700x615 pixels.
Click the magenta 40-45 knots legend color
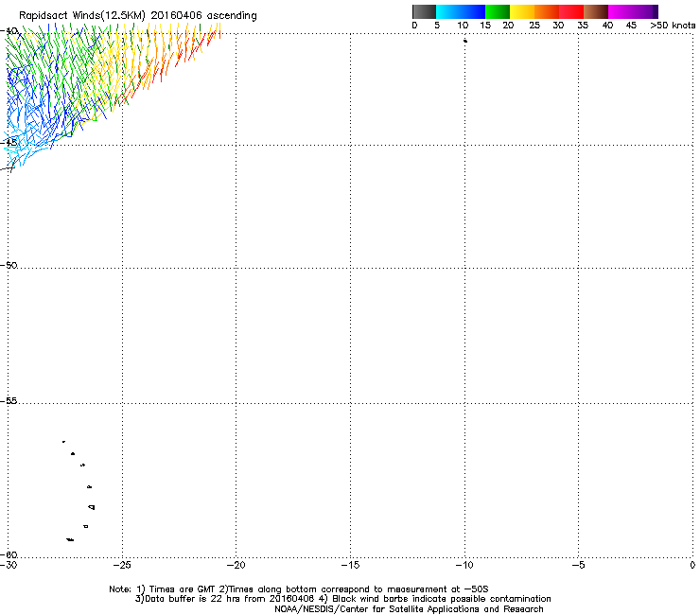pos(621,11)
